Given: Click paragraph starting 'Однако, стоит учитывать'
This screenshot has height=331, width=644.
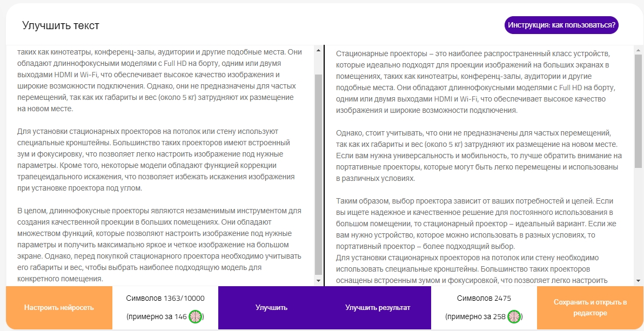Looking at the screenshot, I should coord(479,156).
